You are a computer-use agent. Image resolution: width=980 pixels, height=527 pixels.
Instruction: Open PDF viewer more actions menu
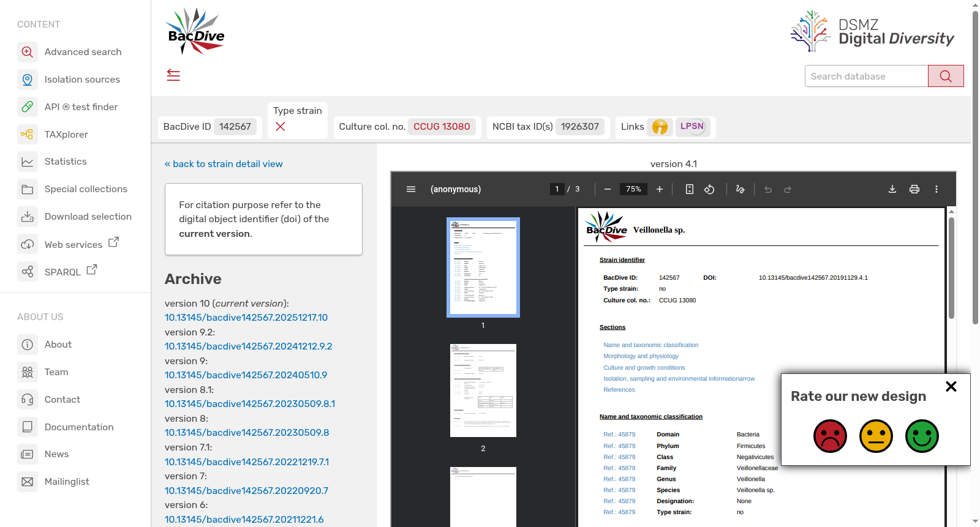(x=937, y=189)
